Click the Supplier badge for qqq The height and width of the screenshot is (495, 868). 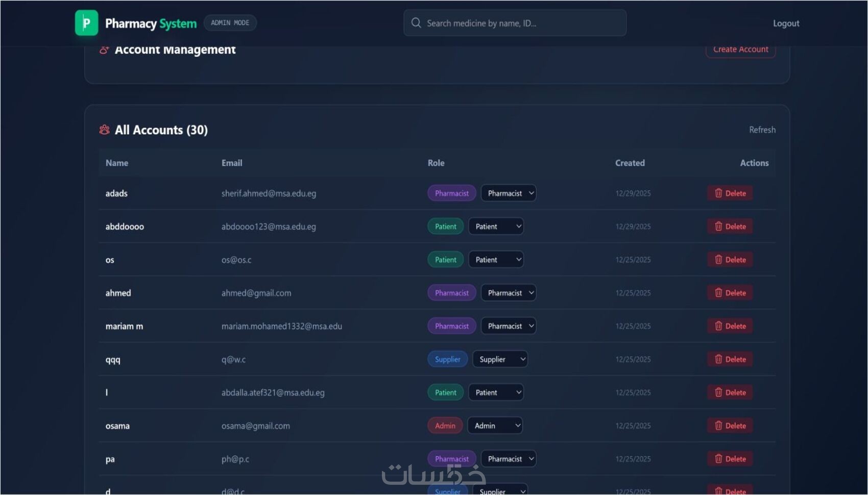tap(448, 359)
